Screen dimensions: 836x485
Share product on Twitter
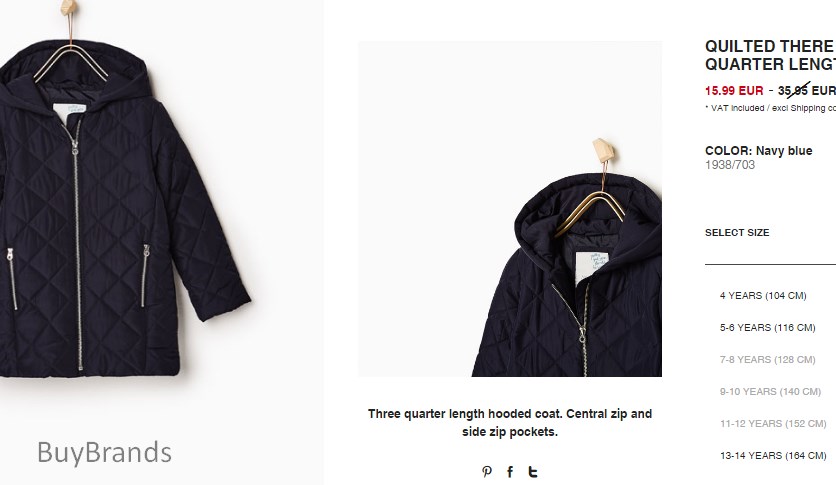coord(533,472)
